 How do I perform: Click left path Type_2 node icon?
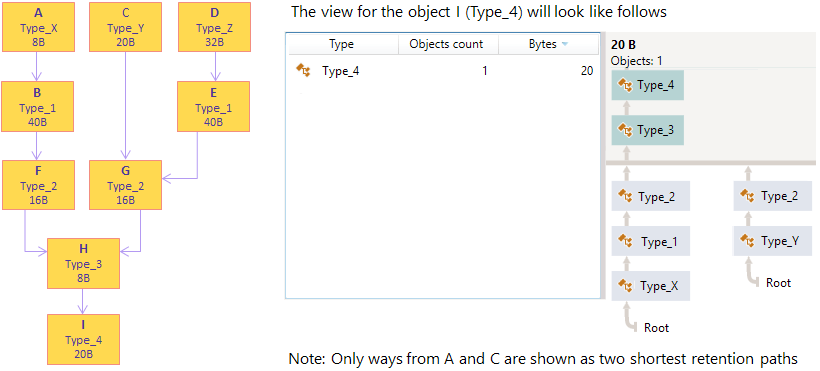click(625, 196)
